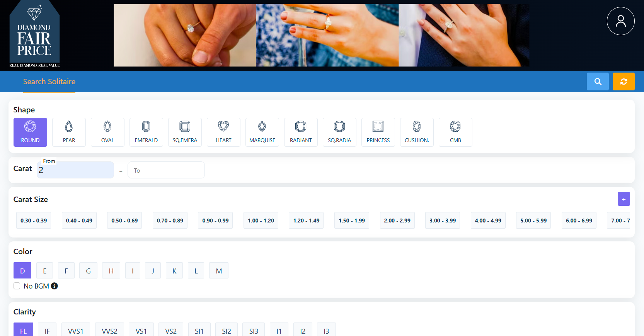
Task: Select color grade G
Action: pos(88,271)
